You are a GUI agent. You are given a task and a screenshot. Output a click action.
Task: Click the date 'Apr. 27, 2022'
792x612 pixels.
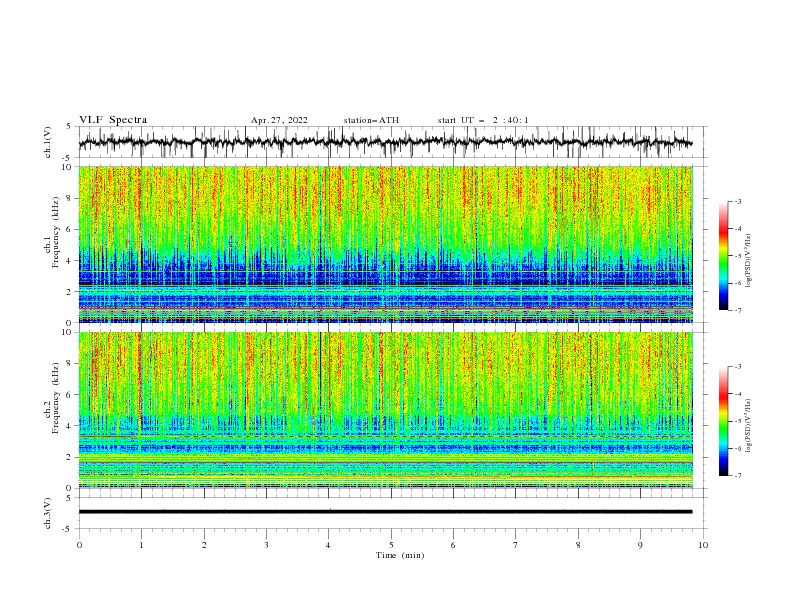279,120
